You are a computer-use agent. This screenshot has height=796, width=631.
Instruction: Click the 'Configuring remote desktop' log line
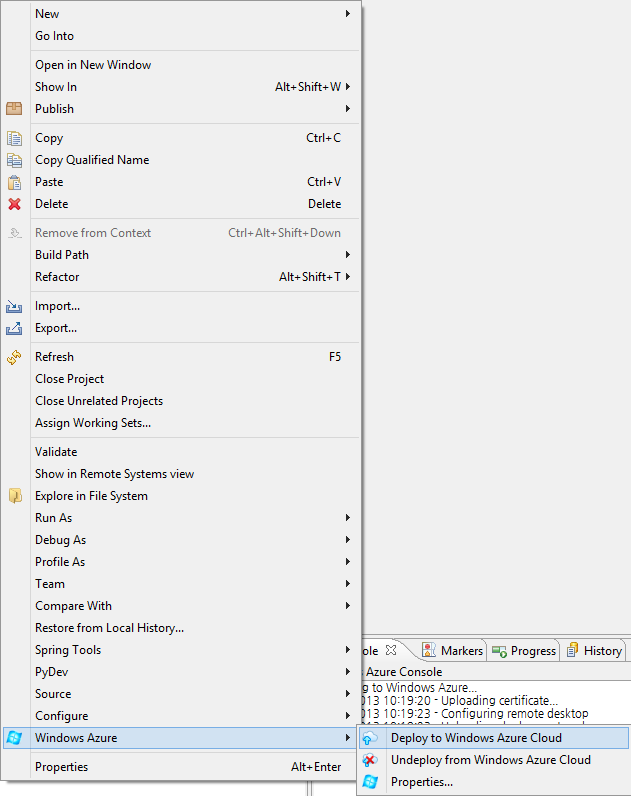click(514, 713)
